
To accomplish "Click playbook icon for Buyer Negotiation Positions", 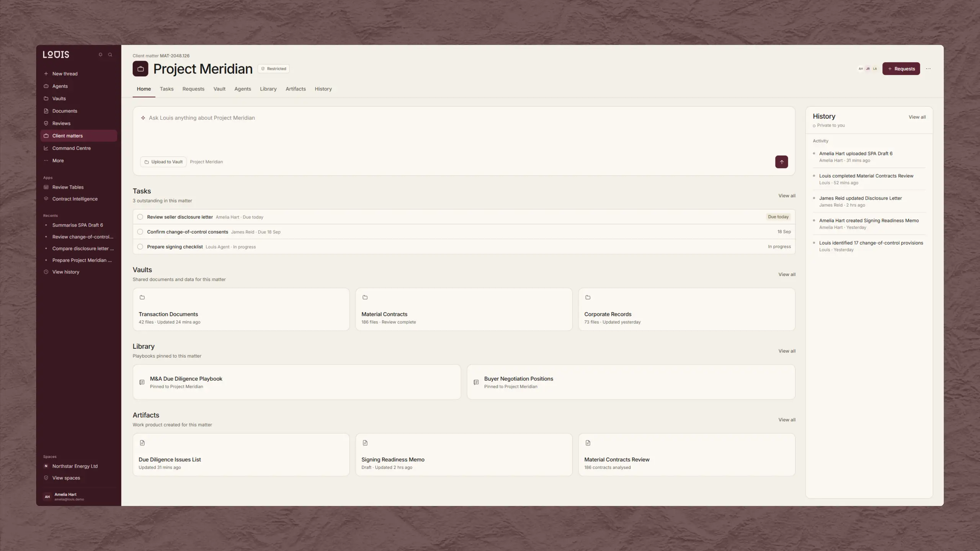I will pos(476,382).
